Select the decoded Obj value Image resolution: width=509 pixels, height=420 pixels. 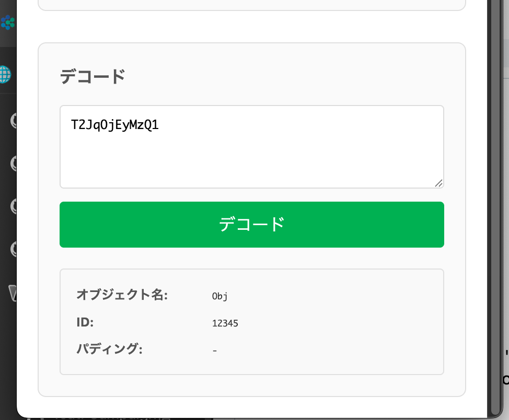(x=219, y=296)
